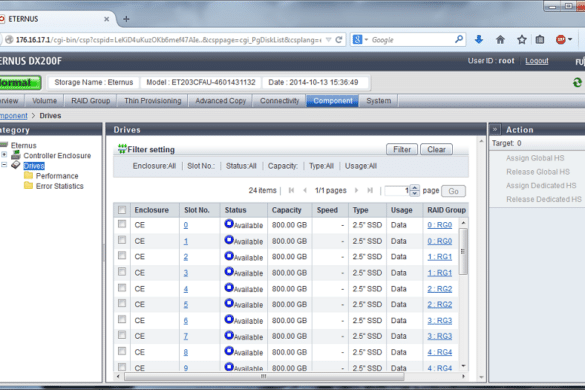Jump to last page of drive list

370,190
